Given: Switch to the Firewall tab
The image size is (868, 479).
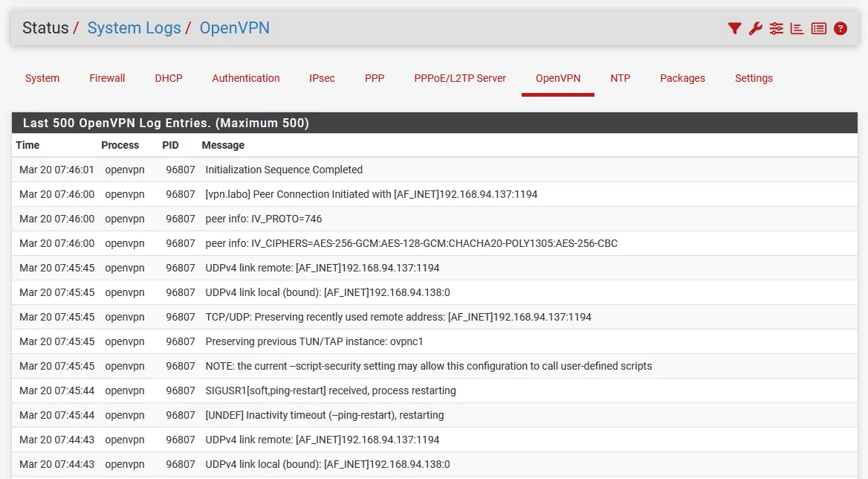Looking at the screenshot, I should (x=107, y=78).
